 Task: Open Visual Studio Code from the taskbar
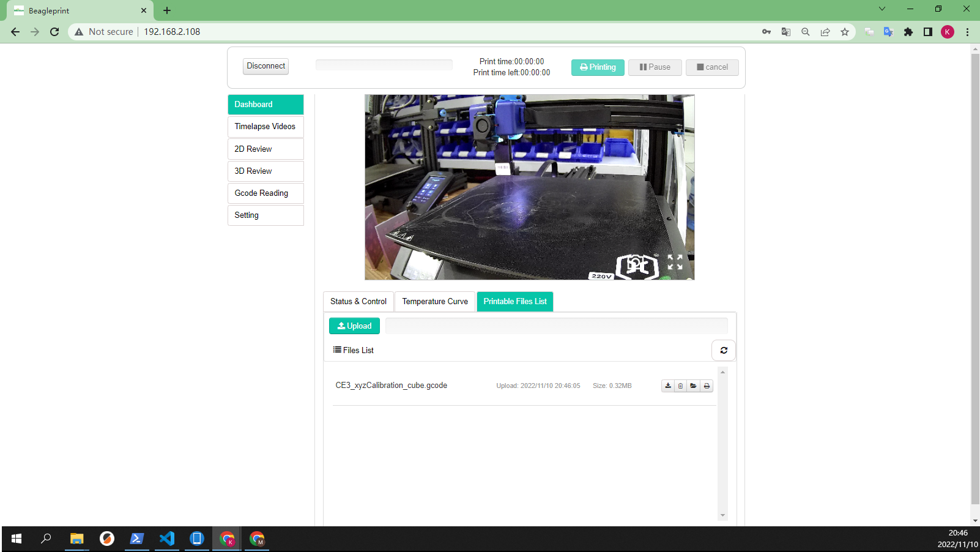(166, 539)
